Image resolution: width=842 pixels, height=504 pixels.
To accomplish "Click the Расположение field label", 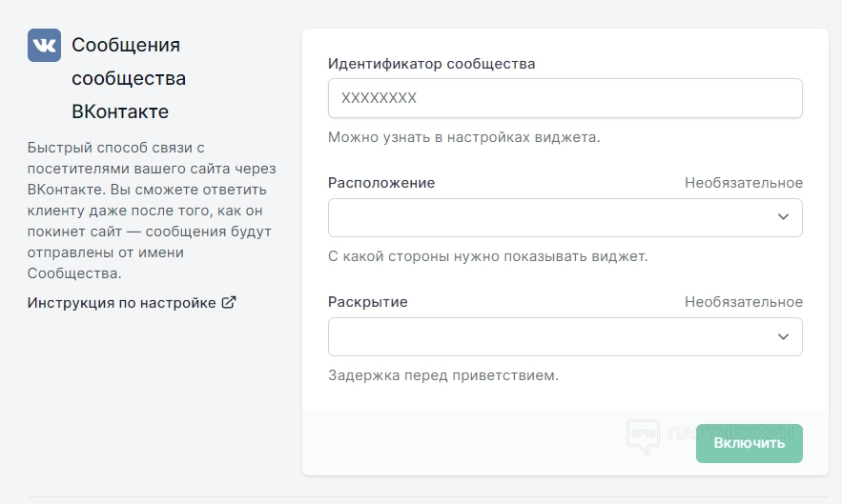I will click(381, 183).
